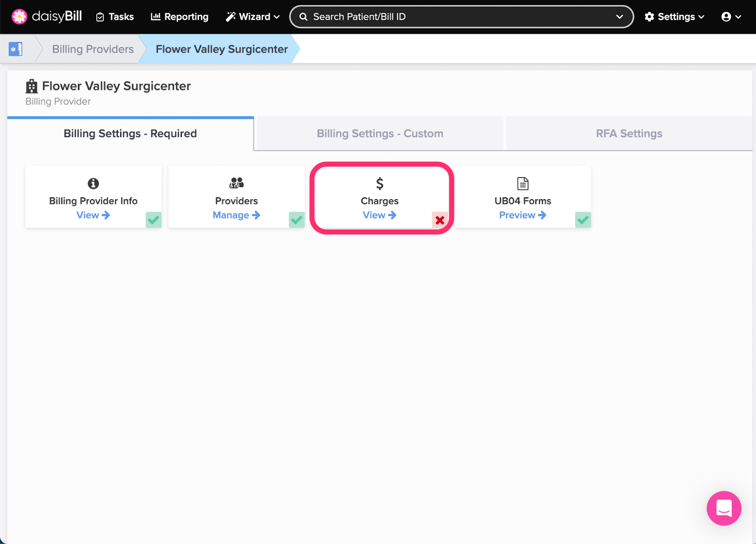Open the Tasks page

coord(115,17)
